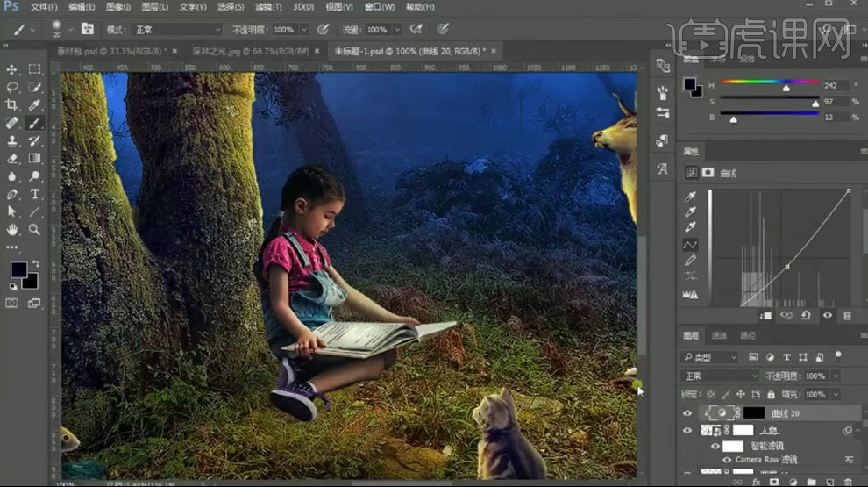Close the 未标题-1.psd document tab
Screen dimensions: 868x487
point(494,51)
